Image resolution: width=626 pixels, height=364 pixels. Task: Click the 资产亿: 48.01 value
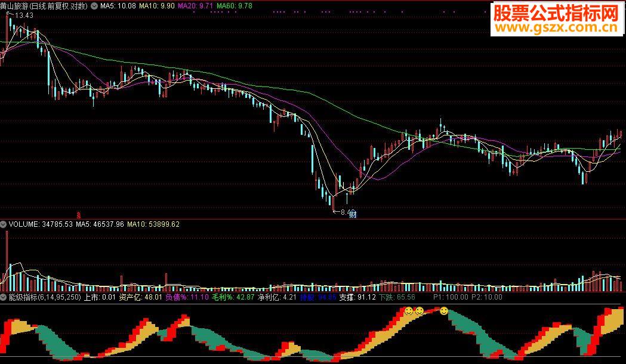click(x=140, y=297)
